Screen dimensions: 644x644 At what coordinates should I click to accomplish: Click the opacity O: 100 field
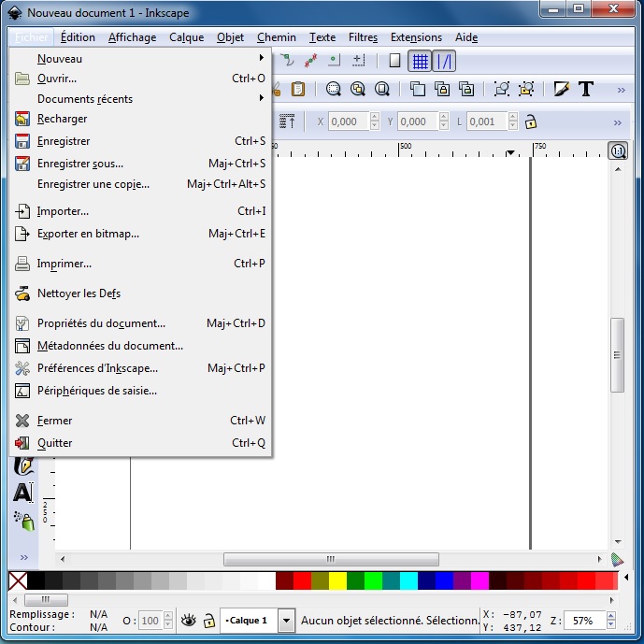(x=150, y=621)
